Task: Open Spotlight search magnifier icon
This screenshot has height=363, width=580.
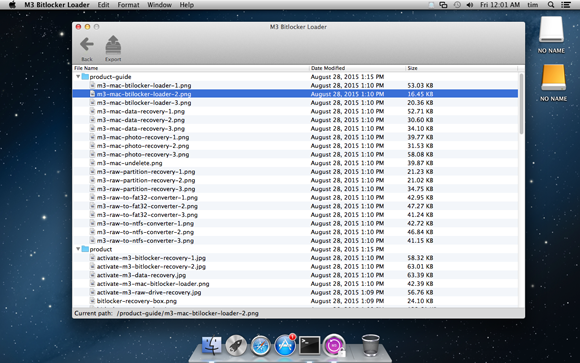Action: [551, 5]
